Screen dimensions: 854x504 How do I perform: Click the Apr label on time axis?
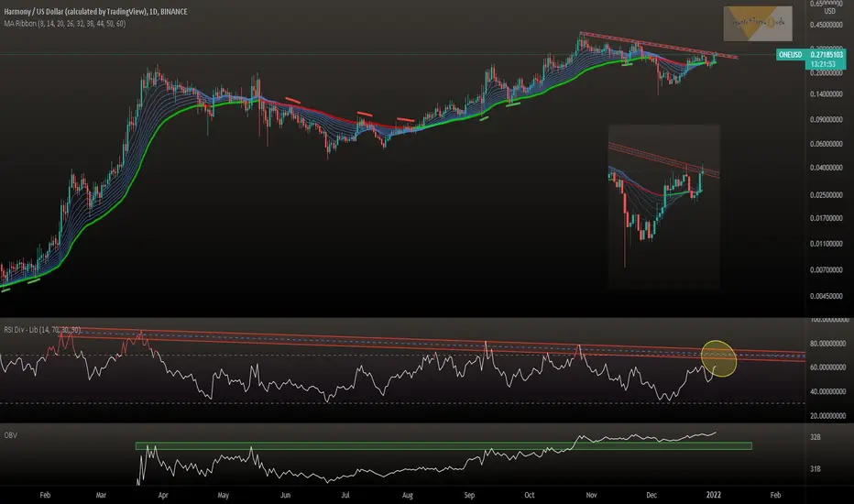click(163, 495)
